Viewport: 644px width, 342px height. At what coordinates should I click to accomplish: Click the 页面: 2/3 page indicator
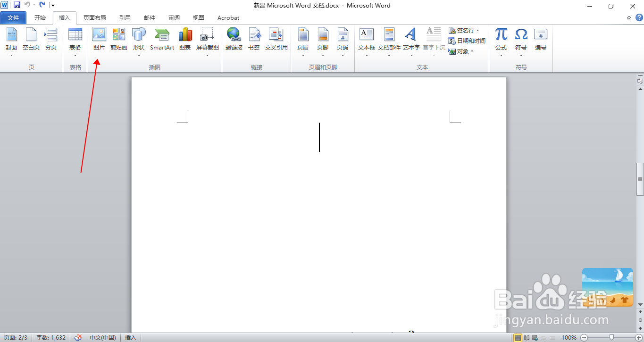pyautogui.click(x=16, y=337)
